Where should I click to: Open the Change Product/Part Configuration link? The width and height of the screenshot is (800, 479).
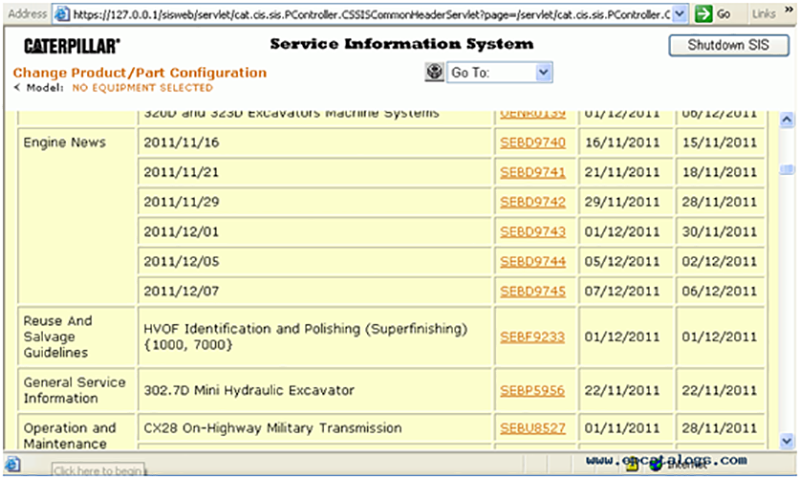[140, 73]
